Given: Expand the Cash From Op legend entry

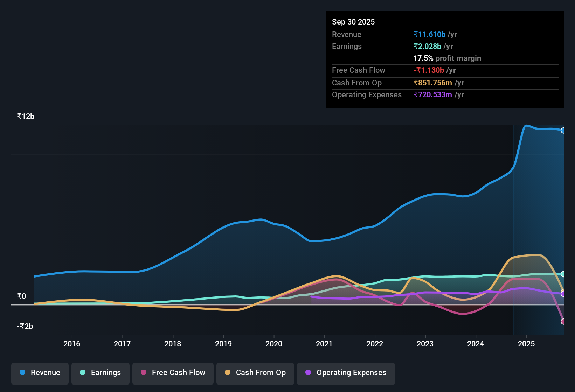Looking at the screenshot, I should (x=255, y=373).
